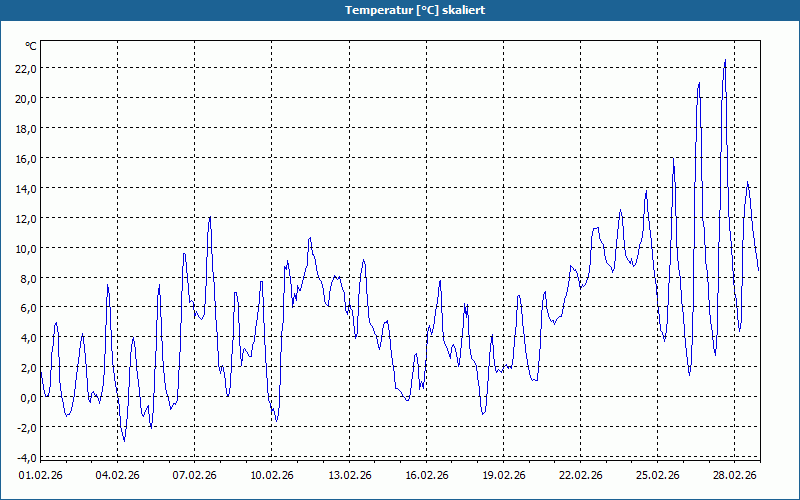The image size is (800, 500).
Task: Click the 20,0 y-axis label
Action: click(26, 99)
